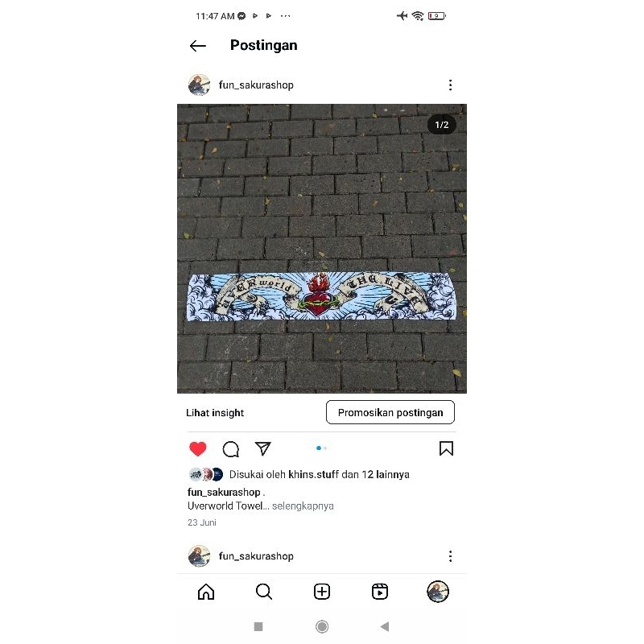The height and width of the screenshot is (644, 644).
Task: Share the post via paper plane icon
Action: click(x=263, y=448)
